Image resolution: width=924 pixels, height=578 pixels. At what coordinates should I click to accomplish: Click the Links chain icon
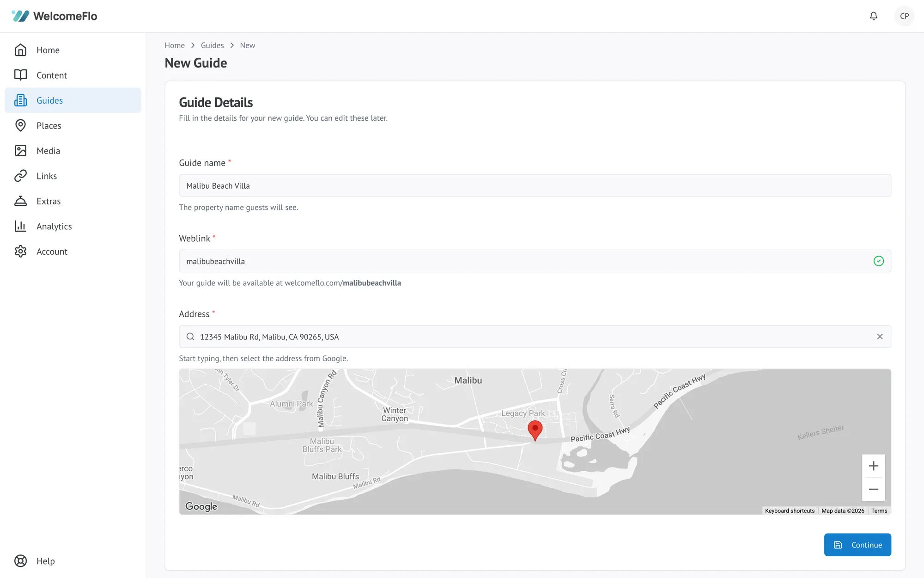tap(20, 176)
